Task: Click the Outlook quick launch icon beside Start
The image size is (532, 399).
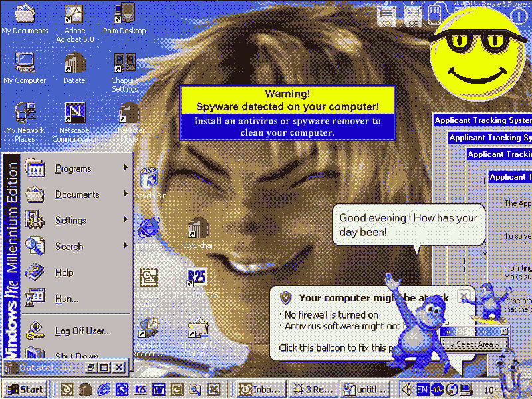Action: [67, 389]
